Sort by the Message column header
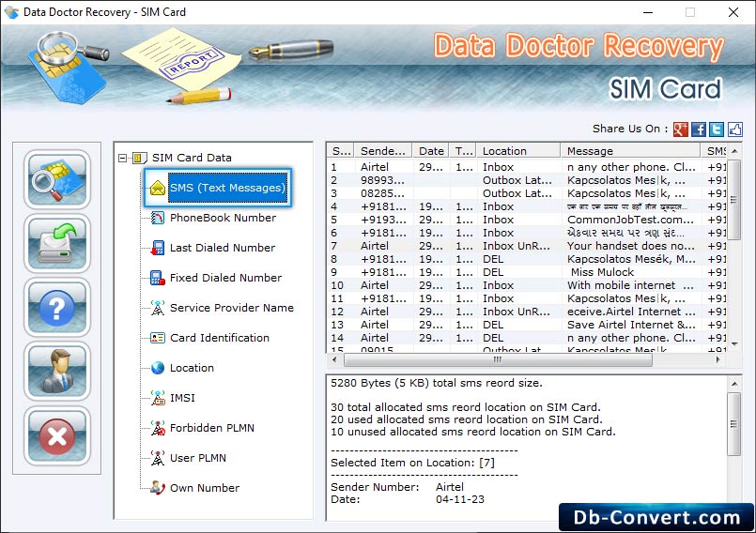This screenshot has width=756, height=533. (630, 151)
